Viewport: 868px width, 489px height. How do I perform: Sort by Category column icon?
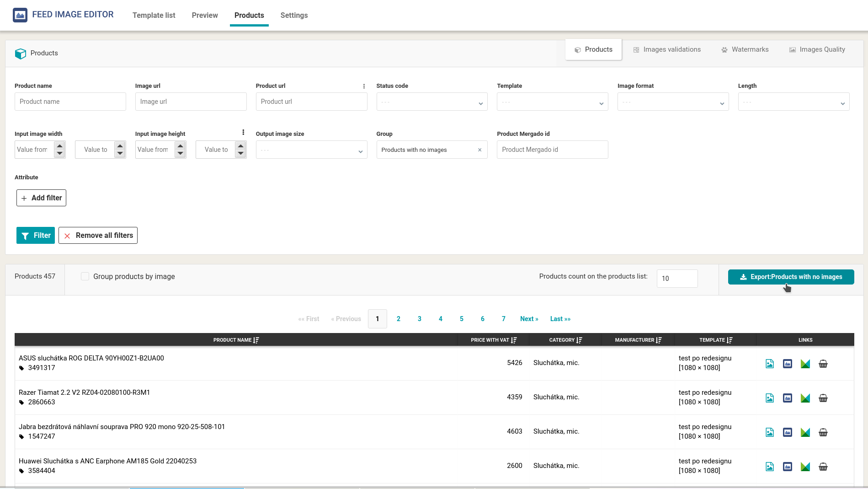click(579, 340)
